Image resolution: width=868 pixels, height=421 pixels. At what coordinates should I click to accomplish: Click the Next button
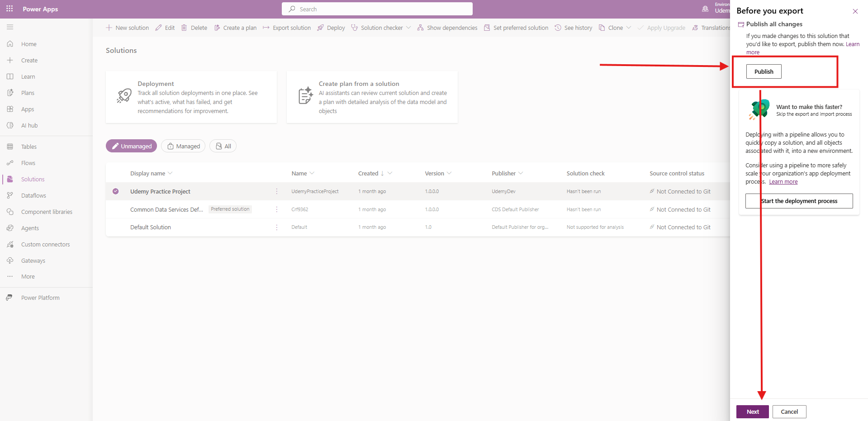tap(753, 412)
